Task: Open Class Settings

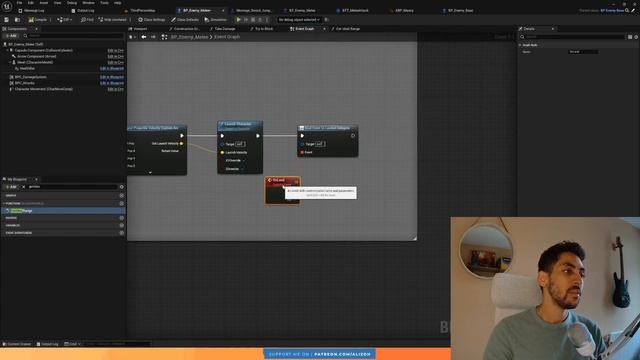Action: (x=151, y=20)
